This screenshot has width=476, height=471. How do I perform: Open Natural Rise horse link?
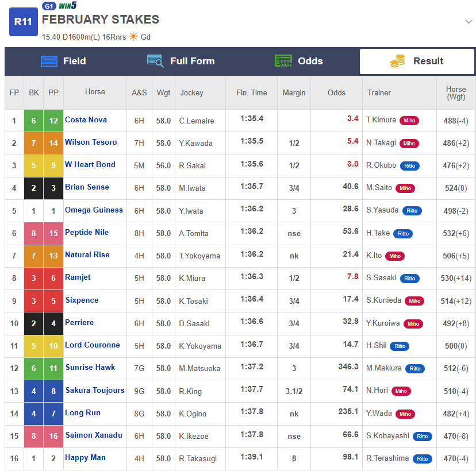87,255
